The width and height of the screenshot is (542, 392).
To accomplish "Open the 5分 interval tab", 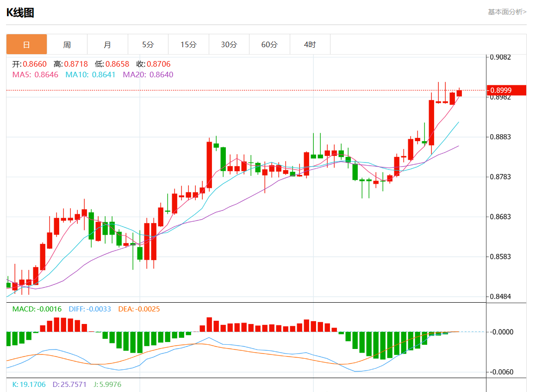I will click(x=148, y=44).
